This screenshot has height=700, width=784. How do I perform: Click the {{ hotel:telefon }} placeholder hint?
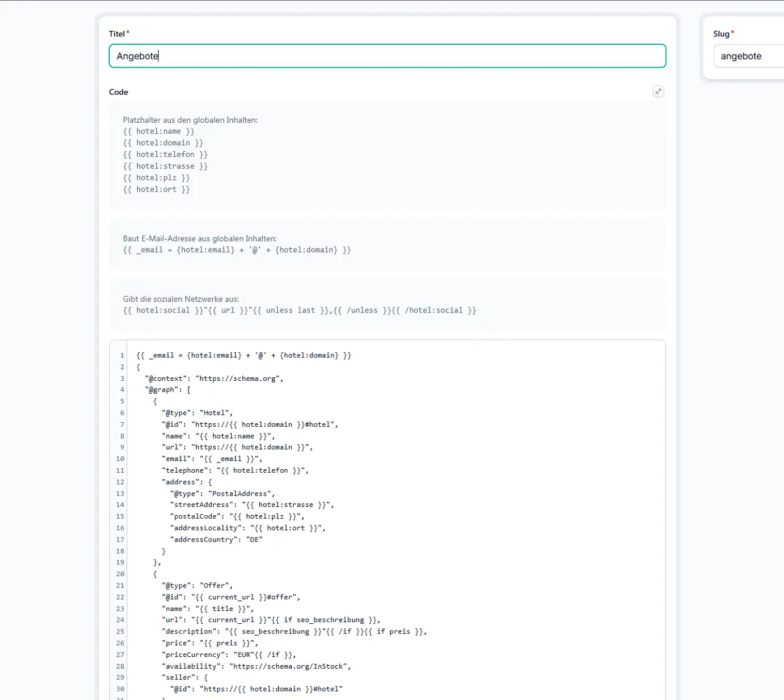(x=165, y=155)
